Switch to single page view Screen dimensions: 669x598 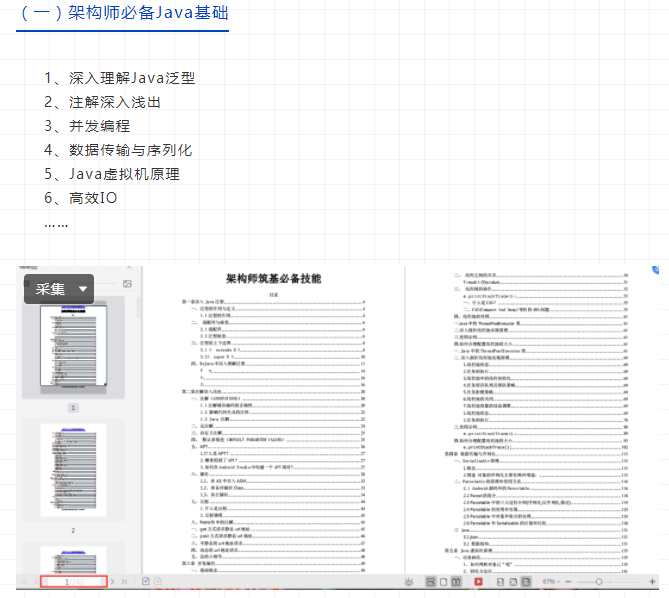point(443,582)
